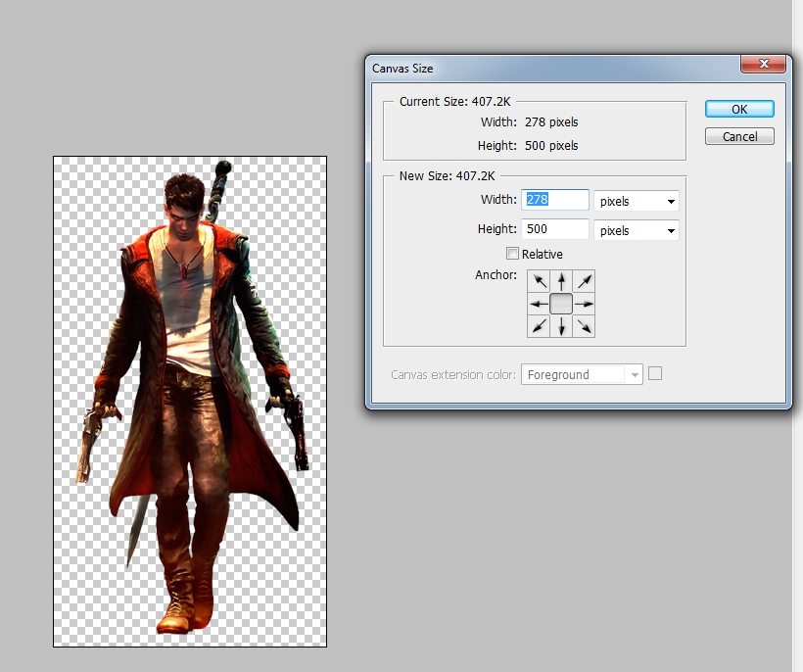Click the 'Canvas extension color:' label
This screenshot has height=672, width=803.
pyautogui.click(x=453, y=375)
